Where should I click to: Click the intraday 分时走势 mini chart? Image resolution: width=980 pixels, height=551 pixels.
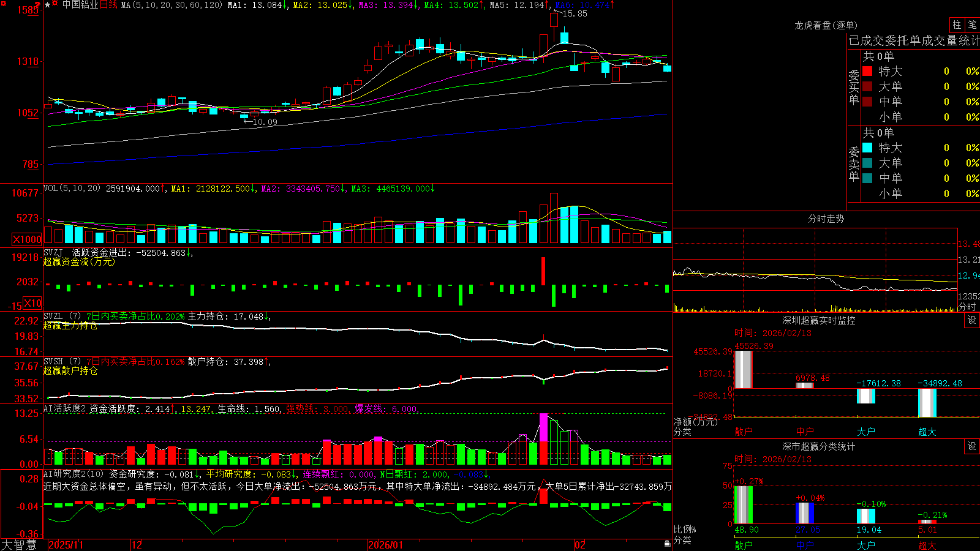tap(815, 270)
